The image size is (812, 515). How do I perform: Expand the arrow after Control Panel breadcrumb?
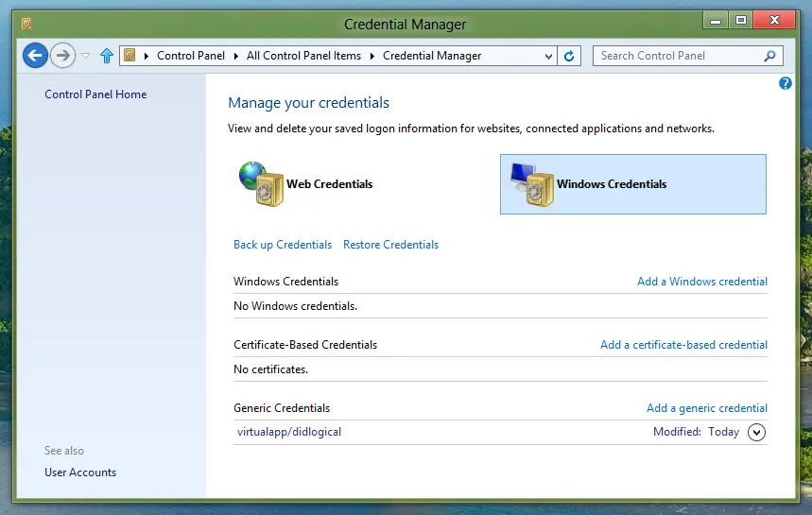point(236,56)
